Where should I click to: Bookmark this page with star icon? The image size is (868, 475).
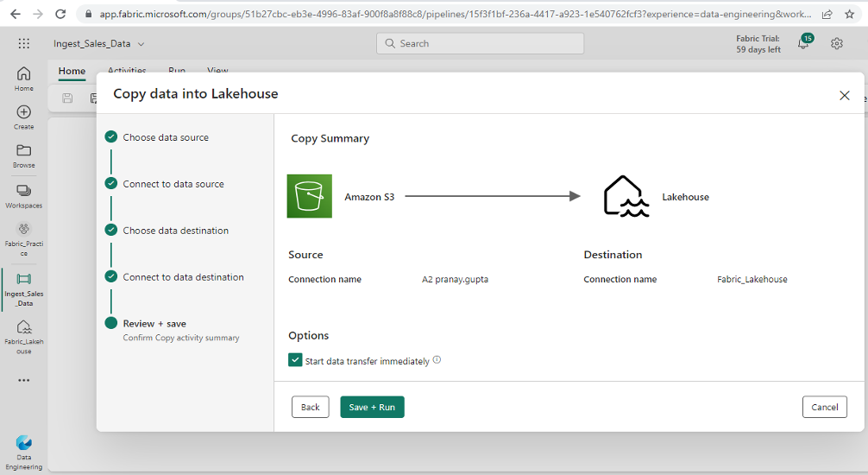point(849,14)
